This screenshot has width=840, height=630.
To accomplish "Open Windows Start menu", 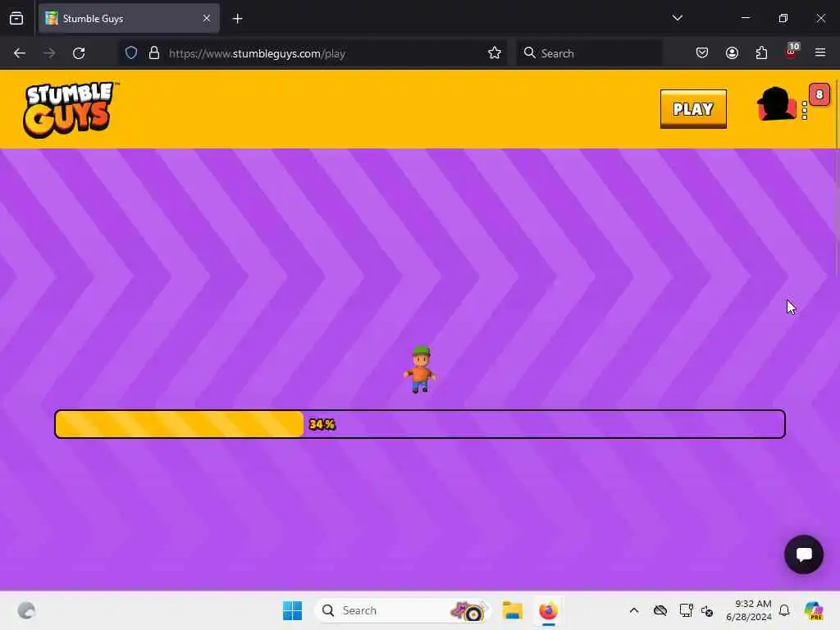I will 293,610.
